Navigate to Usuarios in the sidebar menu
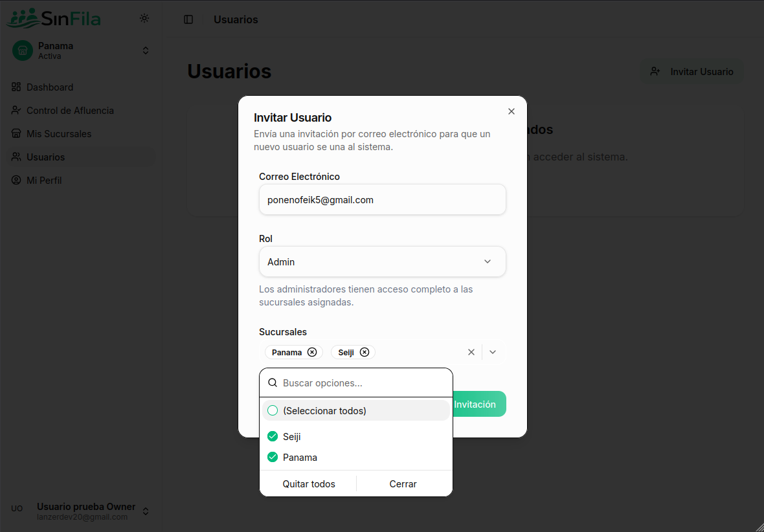 pyautogui.click(x=45, y=157)
